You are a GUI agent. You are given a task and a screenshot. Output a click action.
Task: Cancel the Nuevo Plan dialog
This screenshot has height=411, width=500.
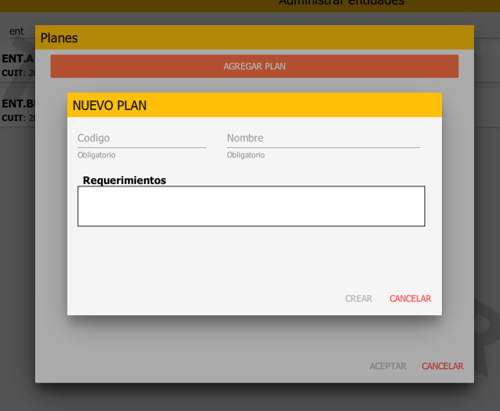(410, 298)
